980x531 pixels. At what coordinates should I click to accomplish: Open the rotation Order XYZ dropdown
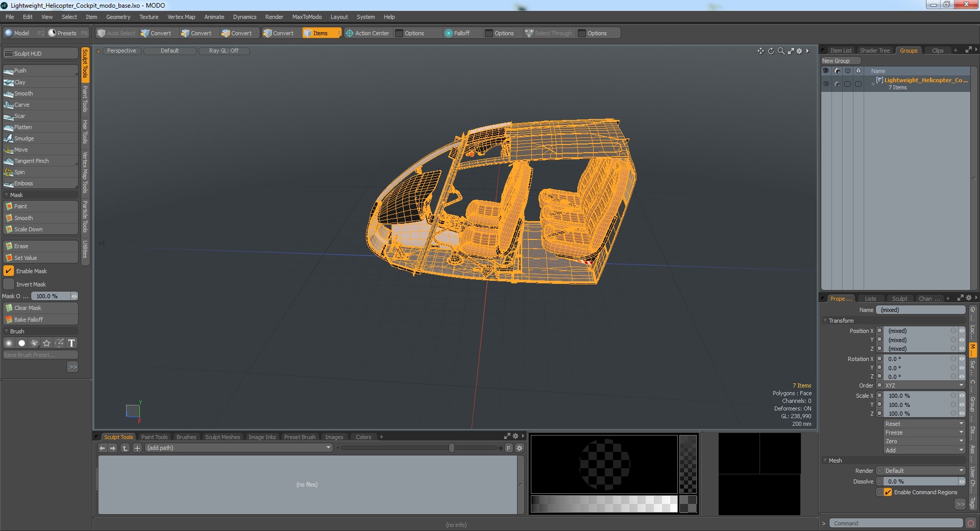click(924, 385)
